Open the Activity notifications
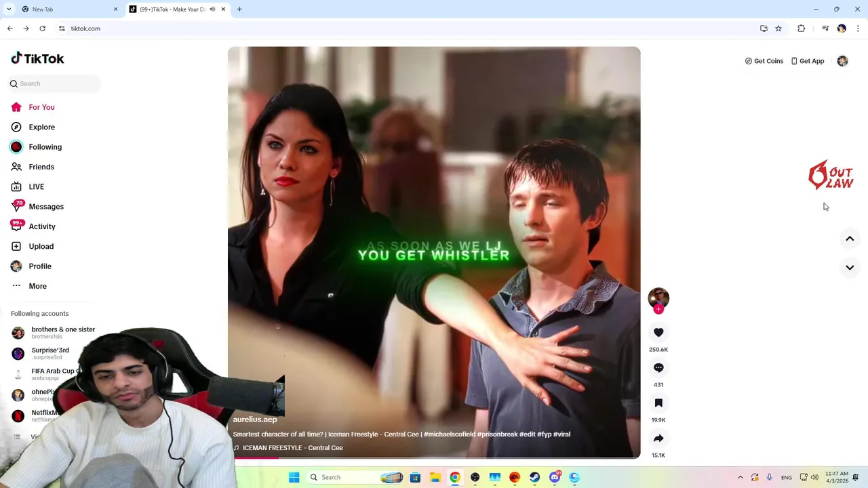 33,226
